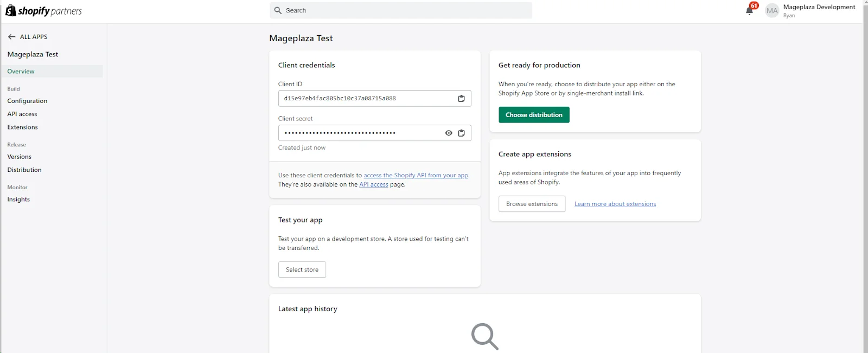Screen dimensions: 868x353
Task: Open Distribution in the sidebar
Action: click(x=24, y=170)
